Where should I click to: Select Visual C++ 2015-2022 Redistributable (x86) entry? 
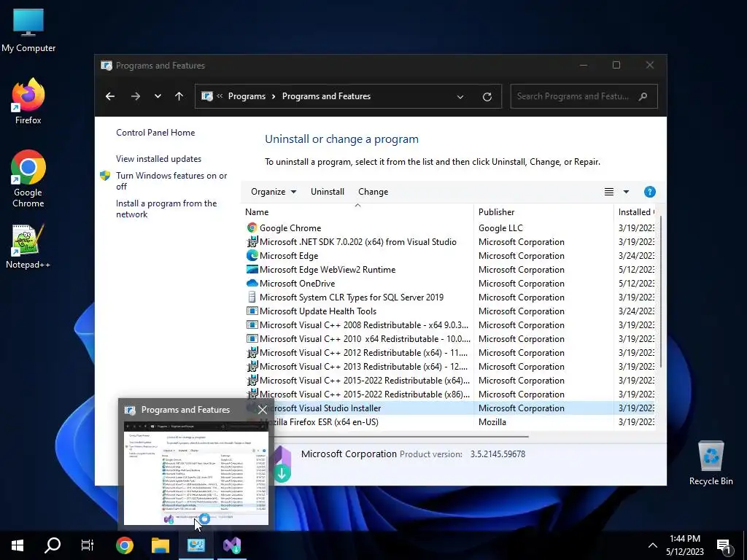(365, 394)
